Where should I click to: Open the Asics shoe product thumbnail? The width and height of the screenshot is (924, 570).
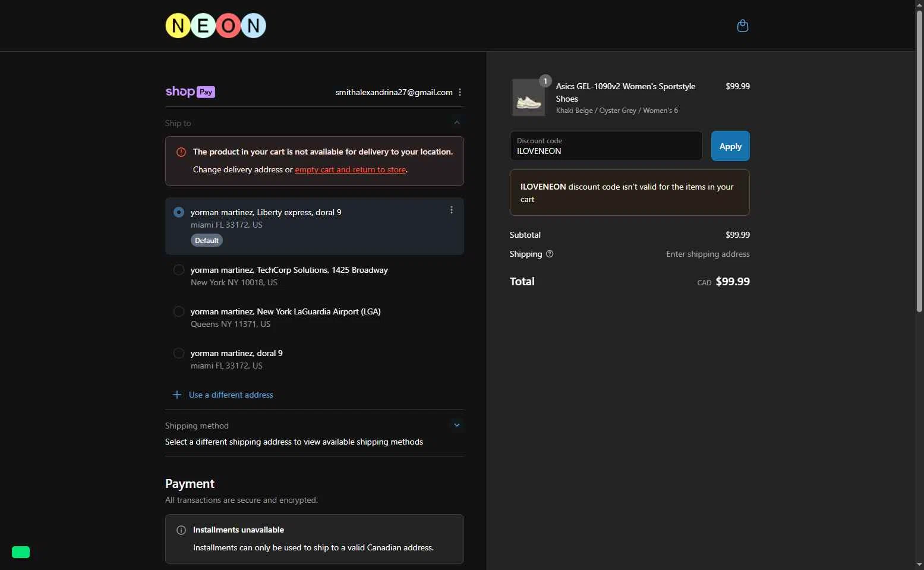tap(528, 97)
